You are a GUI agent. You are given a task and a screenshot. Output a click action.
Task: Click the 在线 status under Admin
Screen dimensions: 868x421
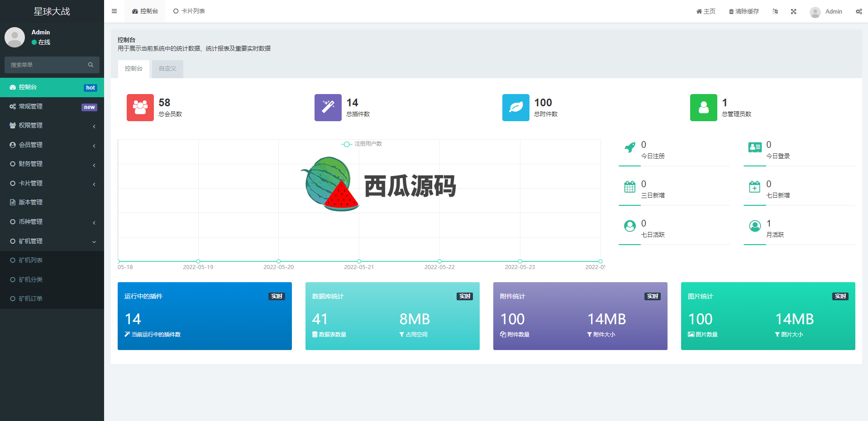pos(41,42)
